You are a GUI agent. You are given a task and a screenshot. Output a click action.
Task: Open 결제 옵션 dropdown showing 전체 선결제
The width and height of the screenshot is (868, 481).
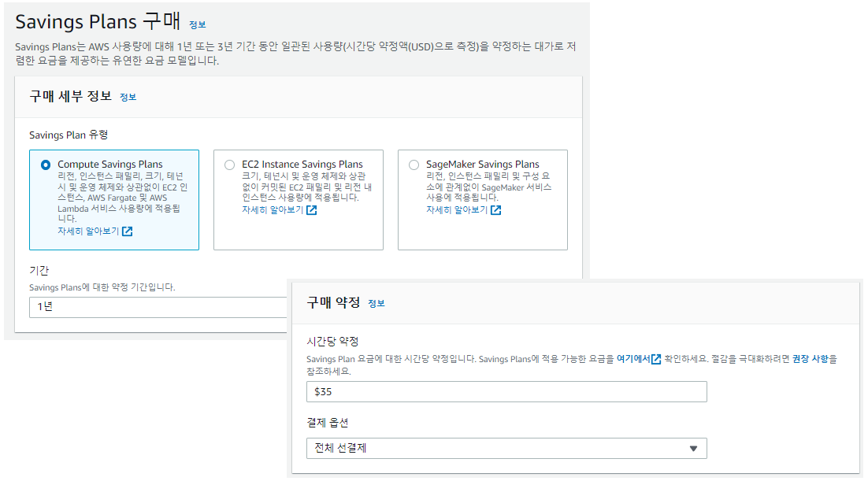point(506,449)
